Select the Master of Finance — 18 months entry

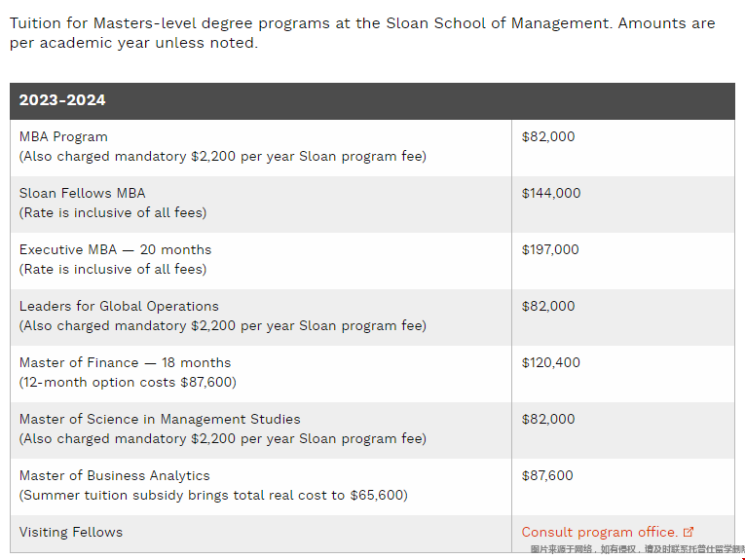tap(125, 363)
